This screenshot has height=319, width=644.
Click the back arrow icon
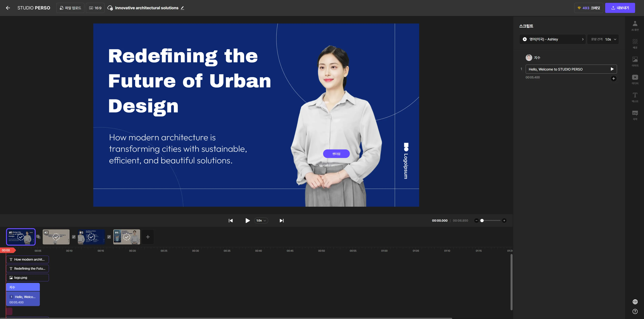tap(8, 8)
